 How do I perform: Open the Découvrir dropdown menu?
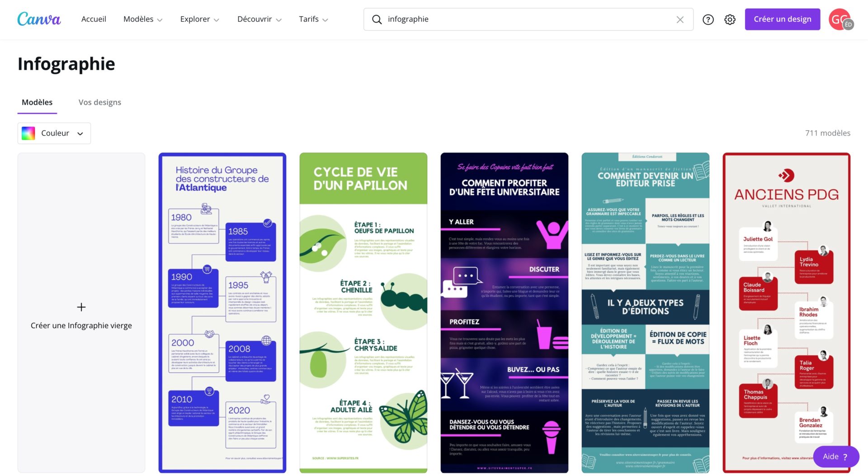tap(259, 19)
